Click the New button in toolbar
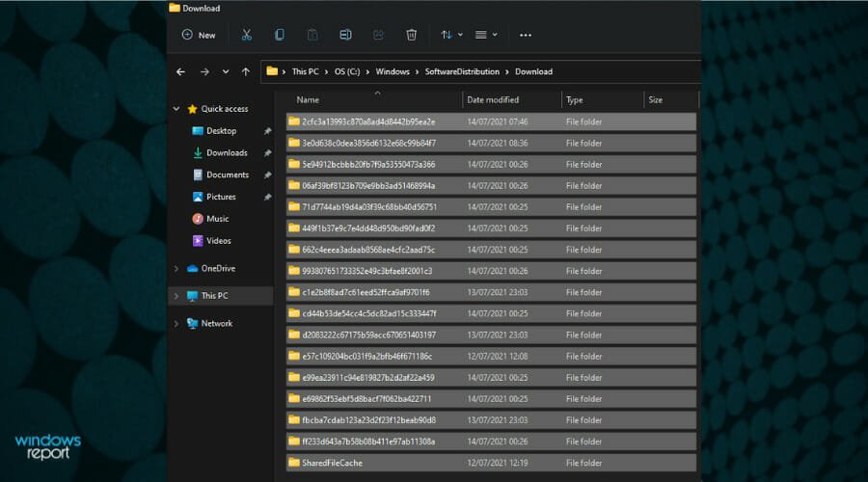Screen dimensions: 868x482 point(198,35)
